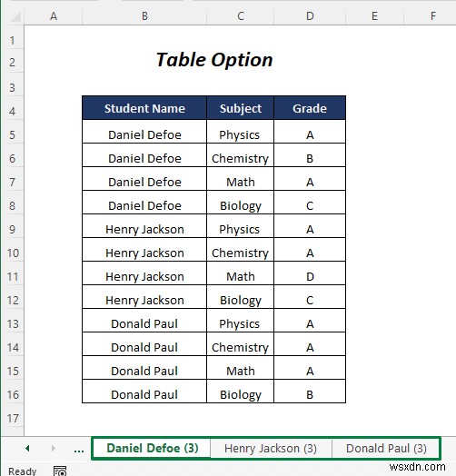Image resolution: width=456 pixels, height=476 pixels.
Task: Click the Select All corner triangle
Action: click(15, 16)
